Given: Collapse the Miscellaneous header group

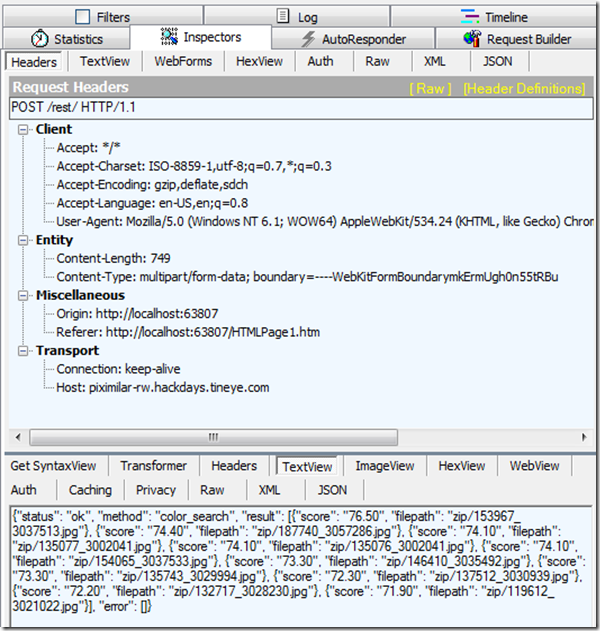Looking at the screenshot, I should pos(23,295).
